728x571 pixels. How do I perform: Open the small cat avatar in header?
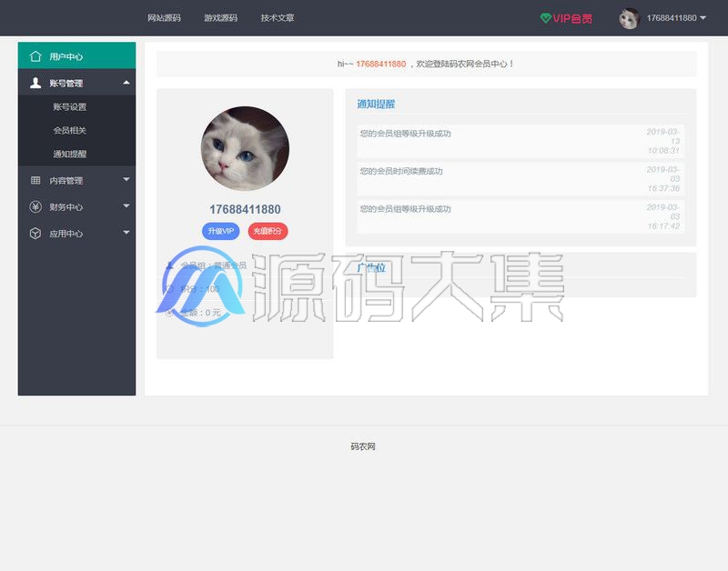point(629,18)
